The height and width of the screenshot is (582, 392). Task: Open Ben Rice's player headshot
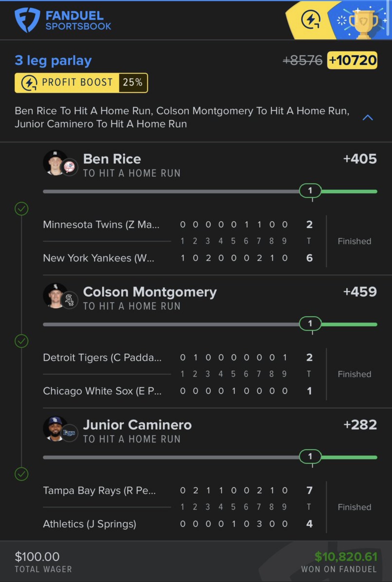point(55,162)
